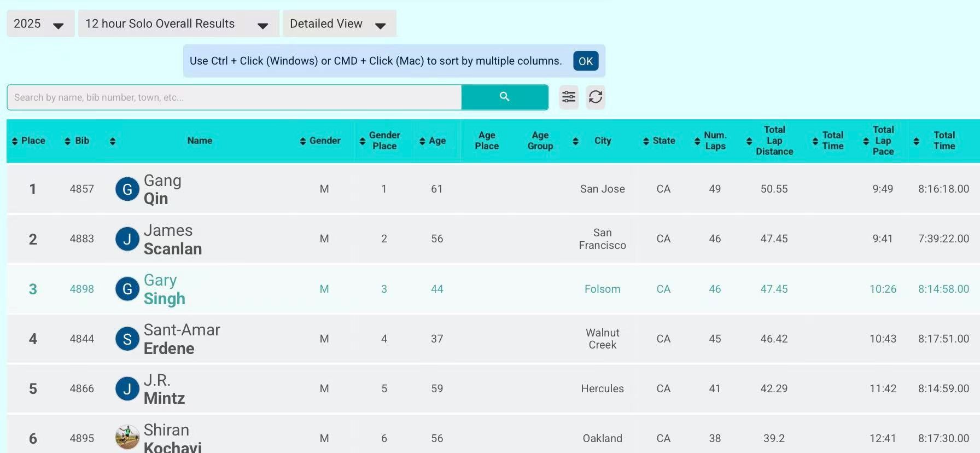Sort the table by Age column
Screen dimensions: 980x453
433,141
